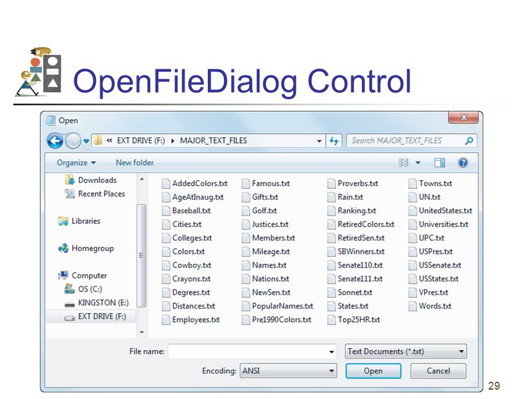Select MAJOR_TEXT_FILES in address path
Screen dimensions: 532x399
click(x=213, y=140)
